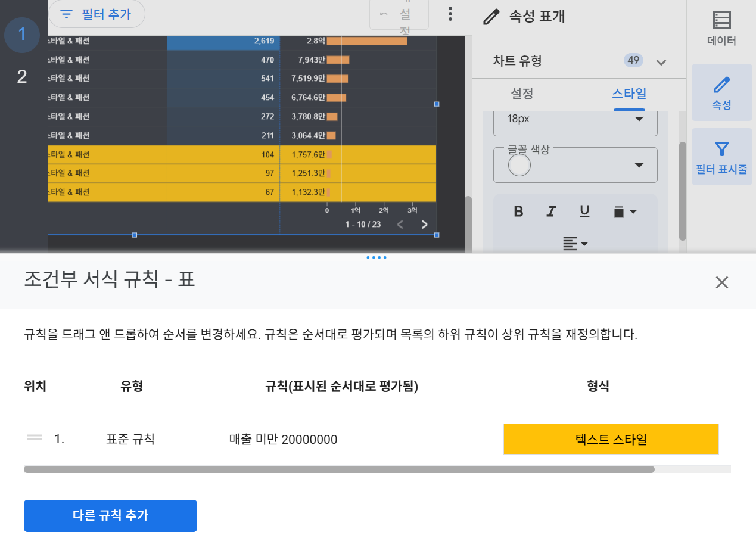
Task: Open the 데이터 panel icon
Action: pyautogui.click(x=721, y=28)
